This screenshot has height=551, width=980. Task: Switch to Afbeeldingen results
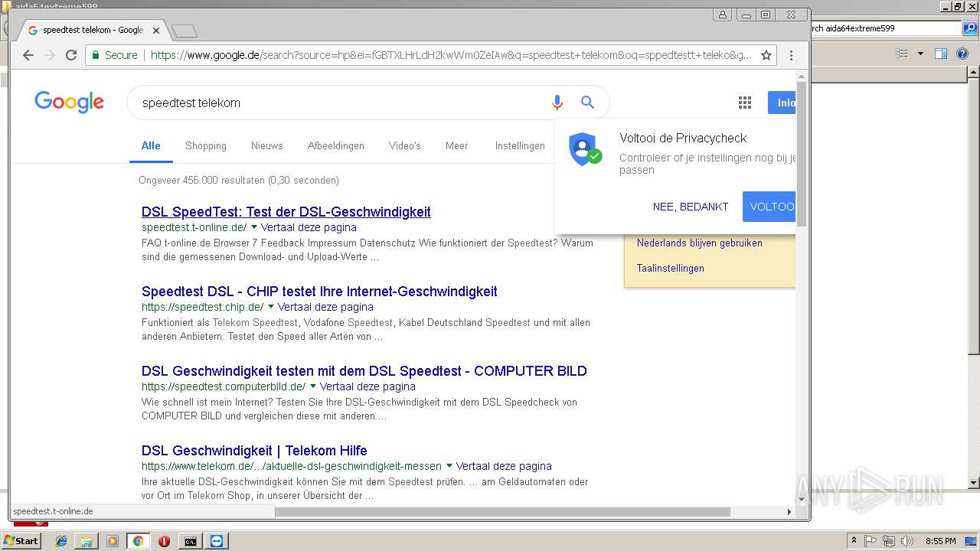[x=336, y=145]
